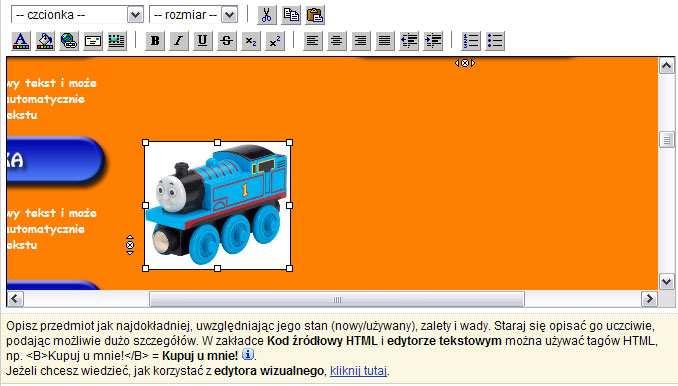
Task: Click the Copy icon
Action: tap(291, 15)
